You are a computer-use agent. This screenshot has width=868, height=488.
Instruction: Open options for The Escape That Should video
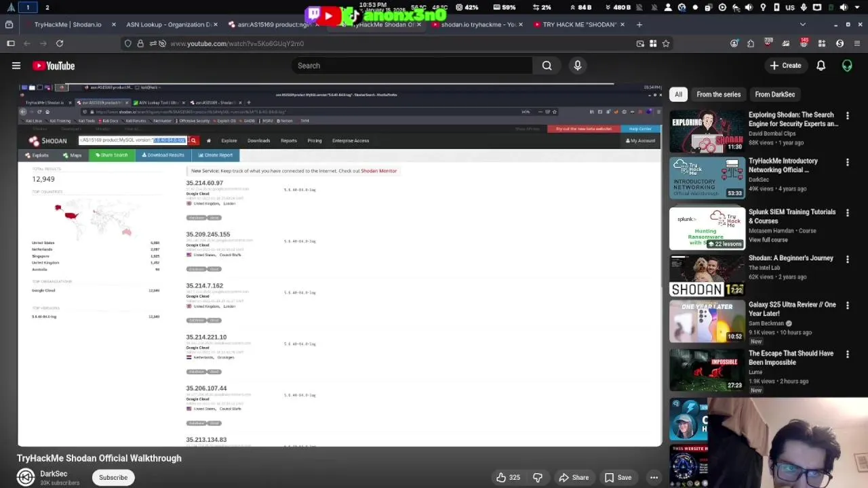point(847,354)
